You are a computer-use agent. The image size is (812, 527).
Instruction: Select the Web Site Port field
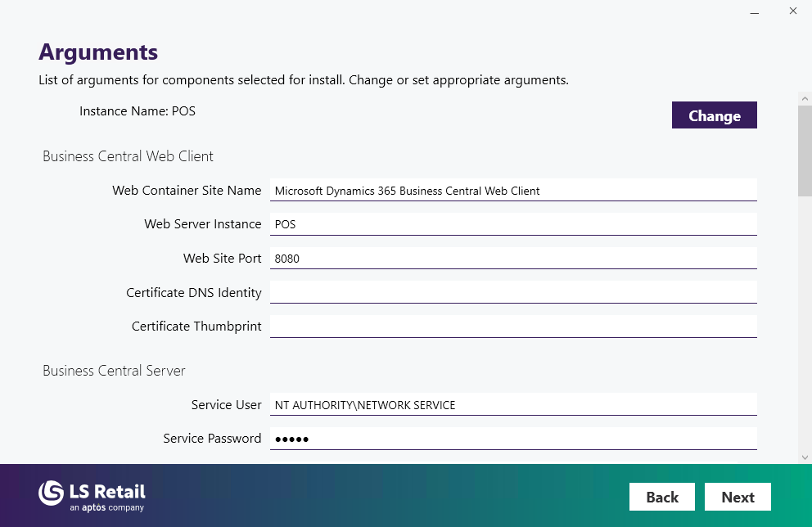pyautogui.click(x=513, y=259)
